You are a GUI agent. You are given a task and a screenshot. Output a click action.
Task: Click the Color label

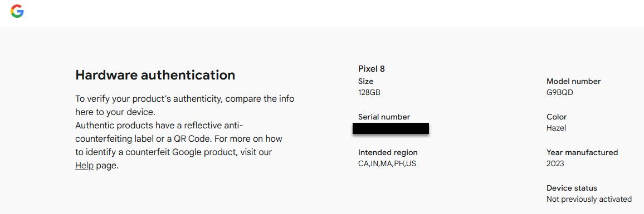(557, 117)
